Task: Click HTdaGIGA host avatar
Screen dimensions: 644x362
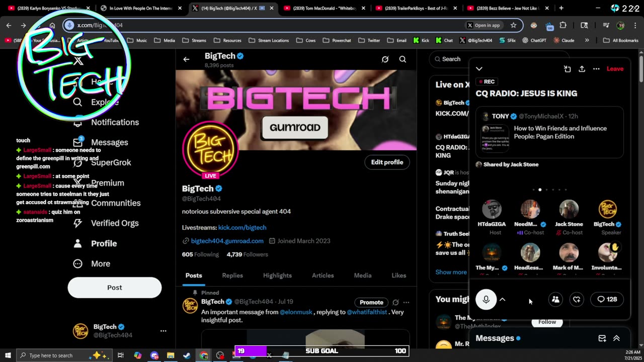Action: tap(492, 209)
